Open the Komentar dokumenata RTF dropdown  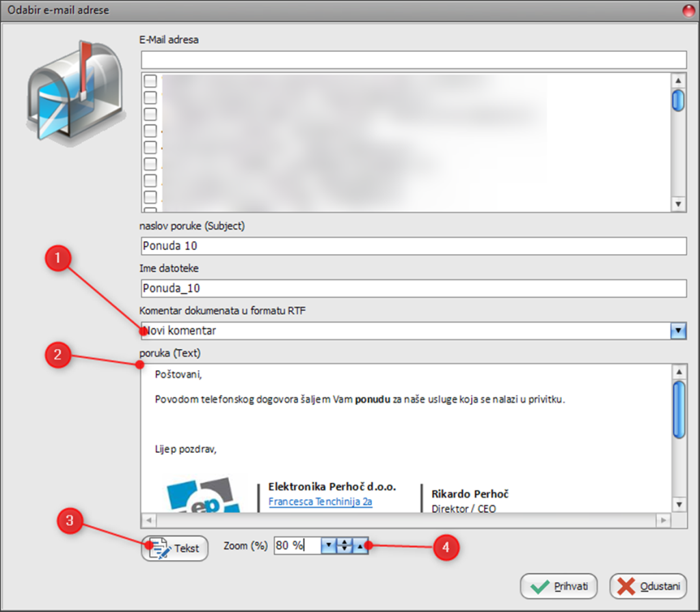[x=678, y=331]
